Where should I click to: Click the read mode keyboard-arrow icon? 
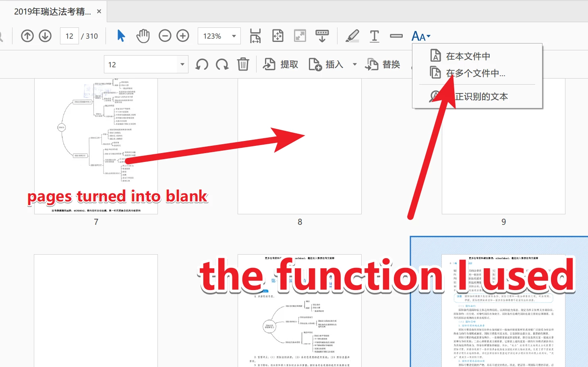click(322, 36)
